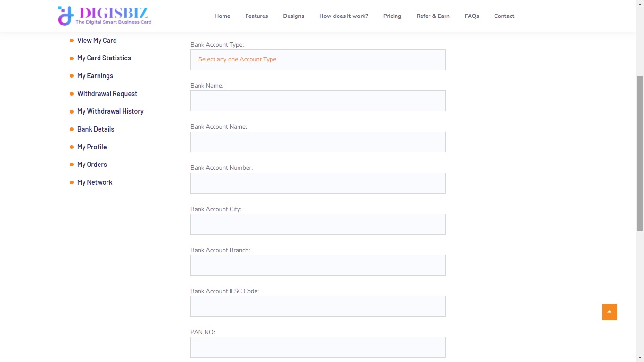Select Withdrawal Request in sidebar
This screenshot has width=644, height=362.
coord(107,94)
